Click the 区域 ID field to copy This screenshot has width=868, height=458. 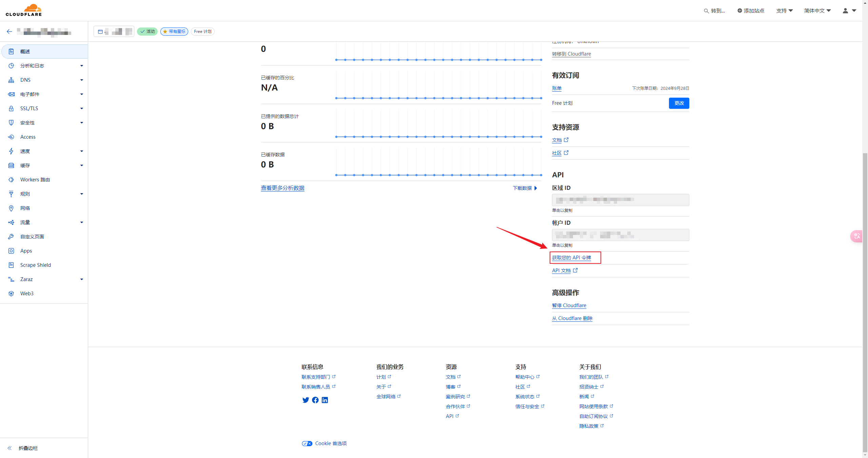click(620, 200)
